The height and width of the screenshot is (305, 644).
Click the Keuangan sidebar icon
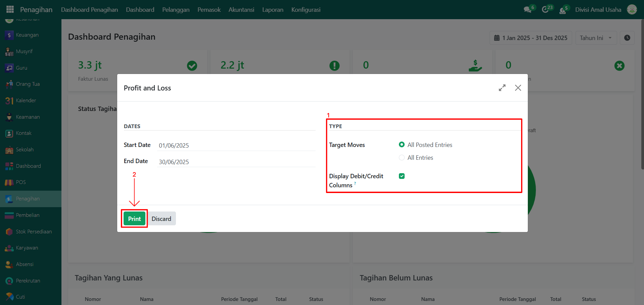[9, 35]
